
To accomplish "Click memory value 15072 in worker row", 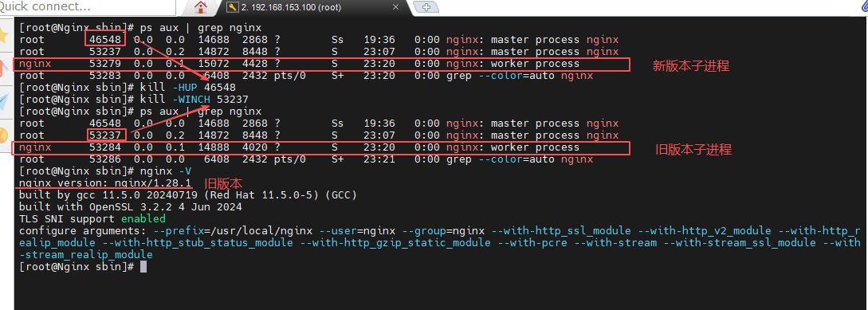I will 214,64.
